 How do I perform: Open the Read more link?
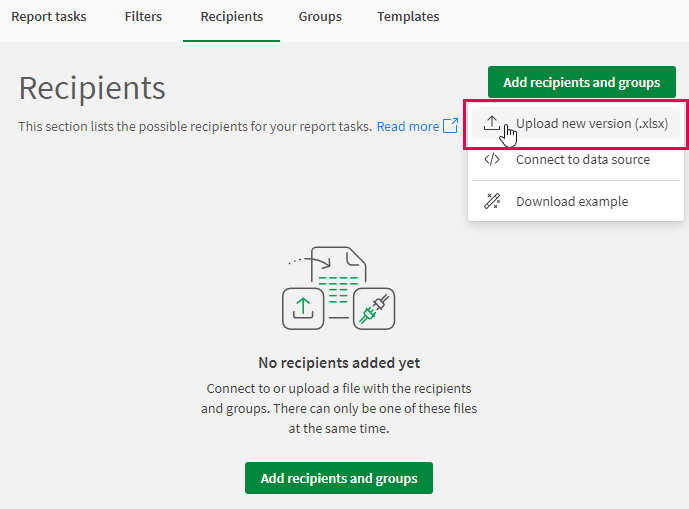[x=407, y=127]
